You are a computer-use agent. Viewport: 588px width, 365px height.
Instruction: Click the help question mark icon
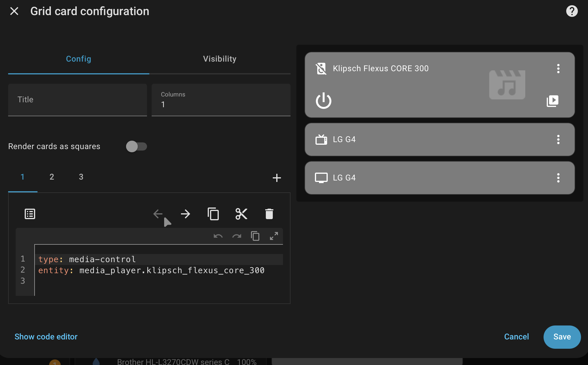[x=572, y=11]
